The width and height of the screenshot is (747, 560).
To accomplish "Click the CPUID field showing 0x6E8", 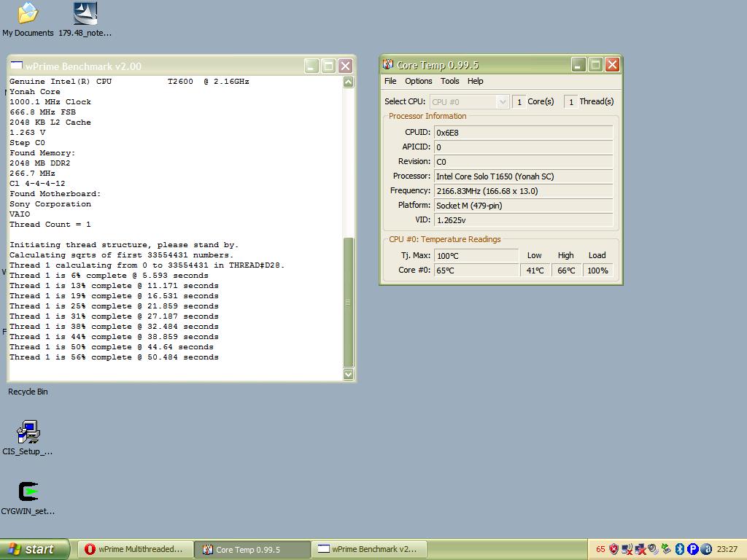I will (523, 133).
